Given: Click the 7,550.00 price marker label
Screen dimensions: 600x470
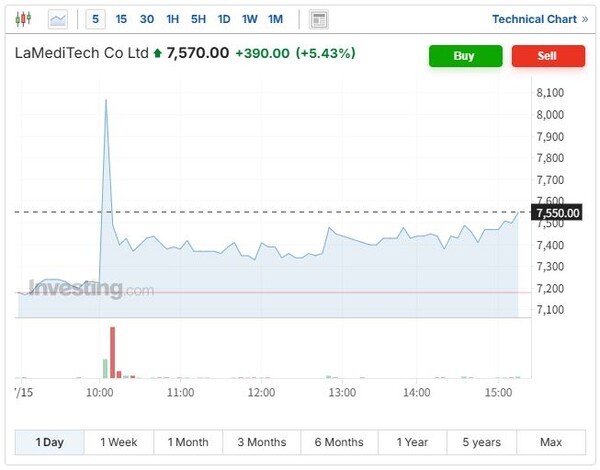Looking at the screenshot, I should click(x=558, y=213).
